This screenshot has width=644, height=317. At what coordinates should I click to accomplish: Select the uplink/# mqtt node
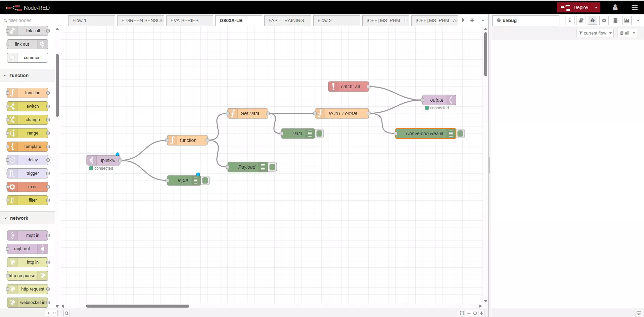(x=103, y=160)
